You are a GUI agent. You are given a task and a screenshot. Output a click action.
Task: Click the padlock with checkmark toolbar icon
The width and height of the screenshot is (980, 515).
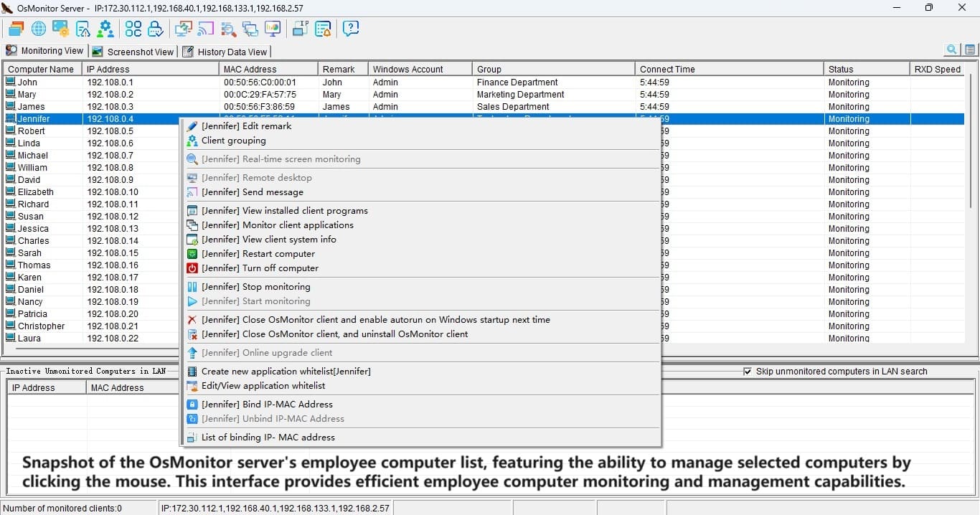[x=156, y=29]
